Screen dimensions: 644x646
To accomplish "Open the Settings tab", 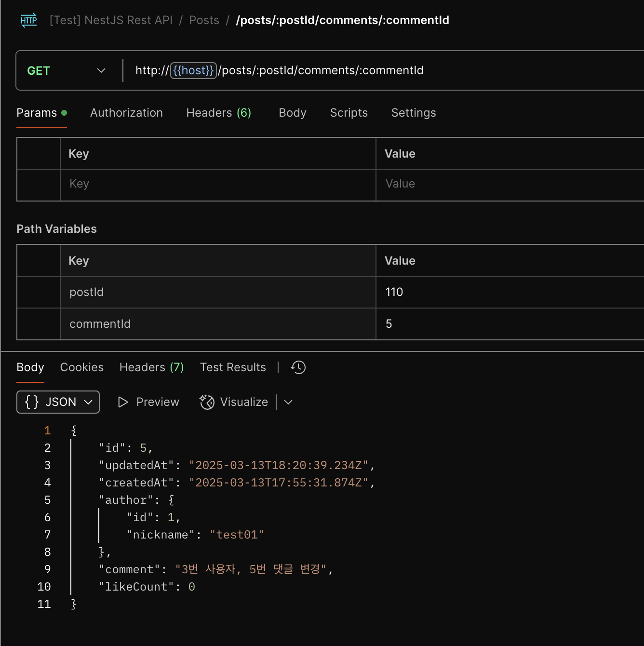I will click(x=414, y=113).
